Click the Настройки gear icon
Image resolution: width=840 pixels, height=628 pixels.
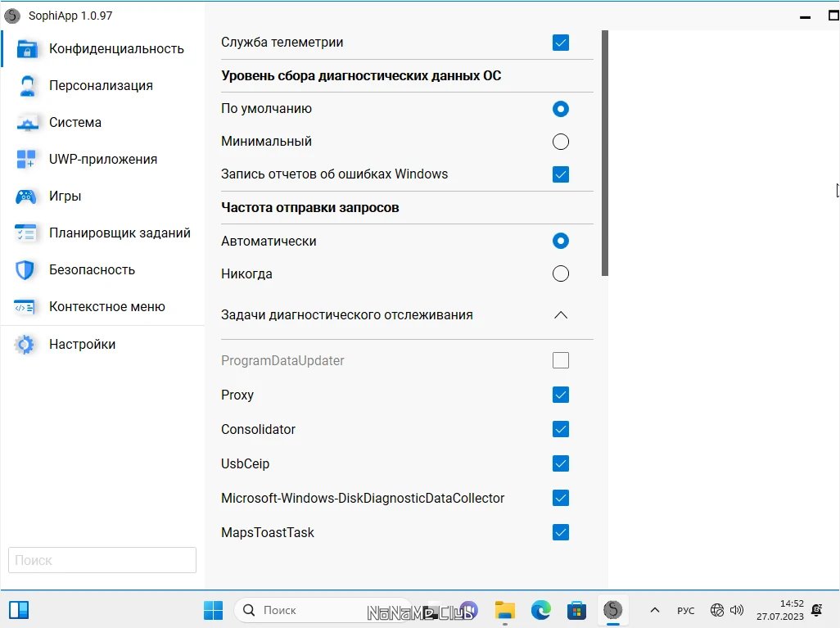click(x=25, y=345)
